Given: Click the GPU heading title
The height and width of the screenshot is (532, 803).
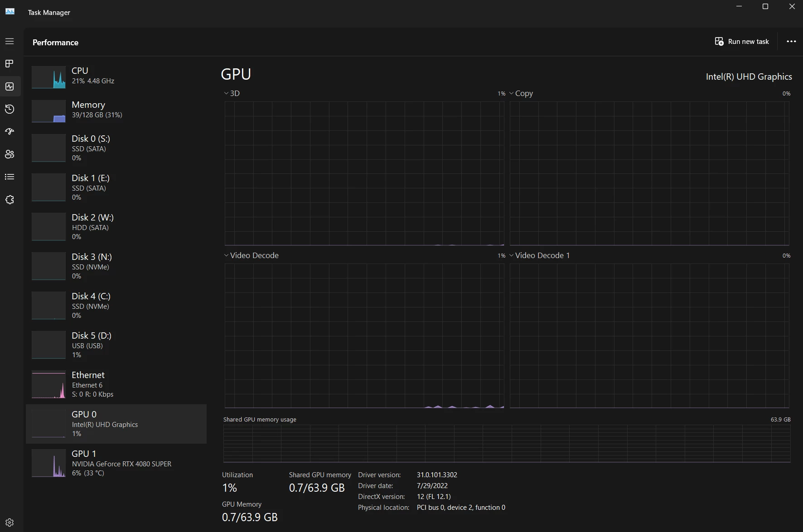Looking at the screenshot, I should 236,74.
